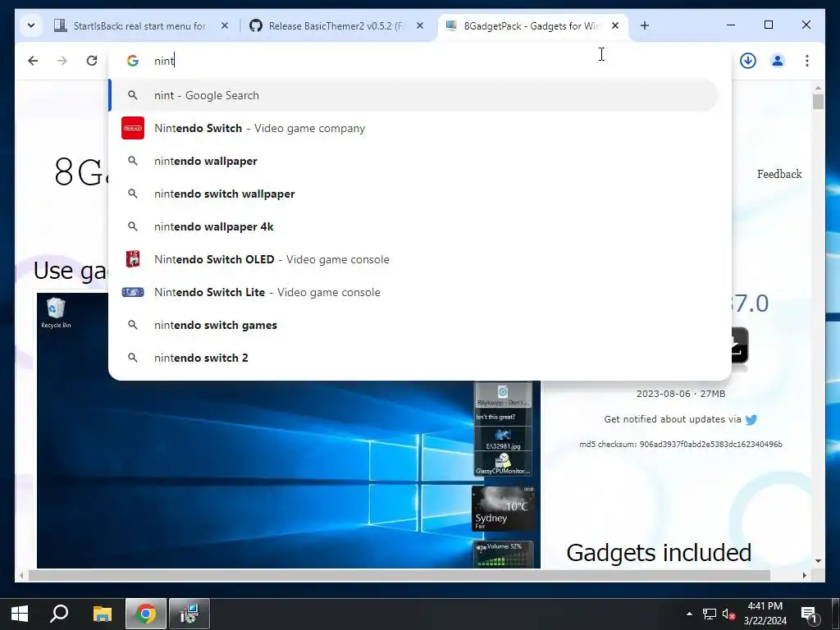This screenshot has width=840, height=630.
Task: Open File Explorer from taskbar
Action: (x=102, y=614)
